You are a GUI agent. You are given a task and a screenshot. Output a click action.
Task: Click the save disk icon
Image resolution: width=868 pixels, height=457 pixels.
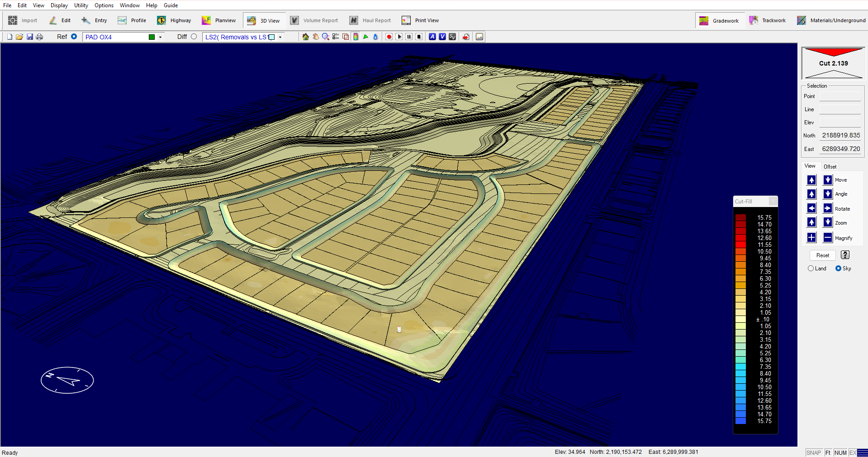[x=30, y=37]
